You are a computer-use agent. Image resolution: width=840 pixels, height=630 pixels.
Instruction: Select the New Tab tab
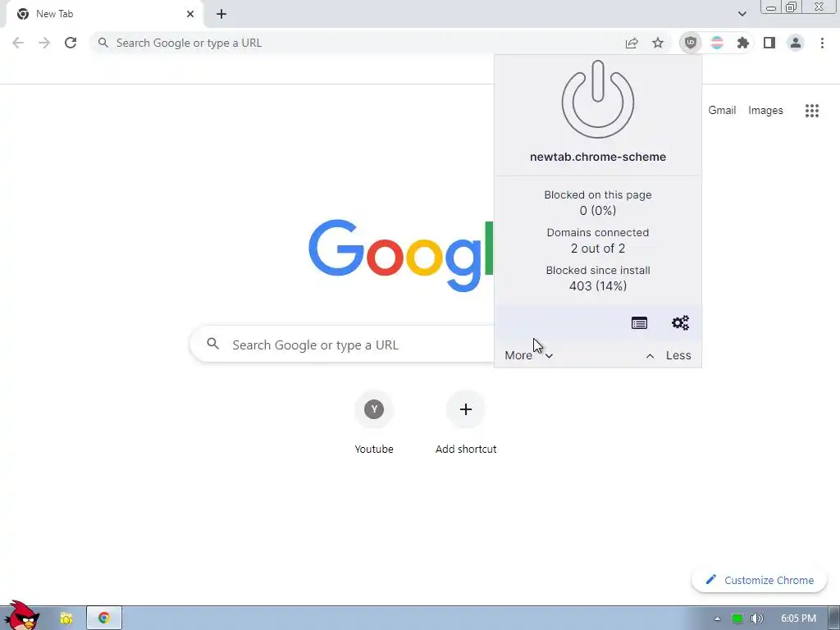[102, 14]
